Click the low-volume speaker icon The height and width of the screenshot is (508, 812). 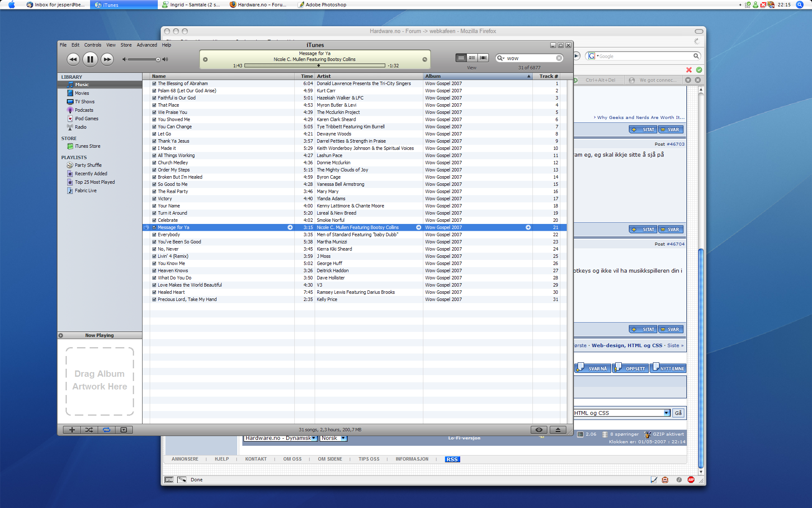coord(124,59)
